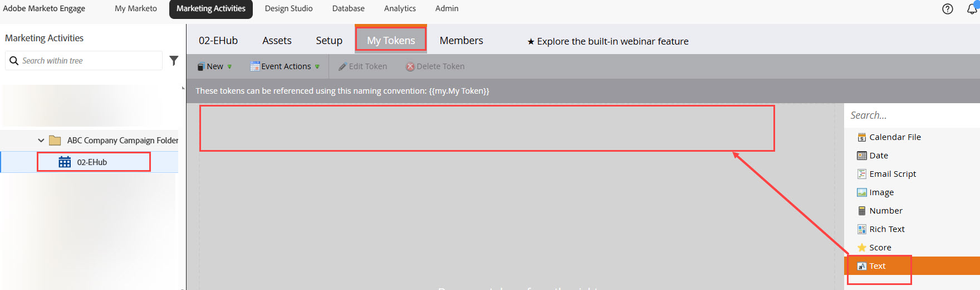Click the Edit Token pencil icon
Viewport: 980px width, 290px height.
[342, 66]
